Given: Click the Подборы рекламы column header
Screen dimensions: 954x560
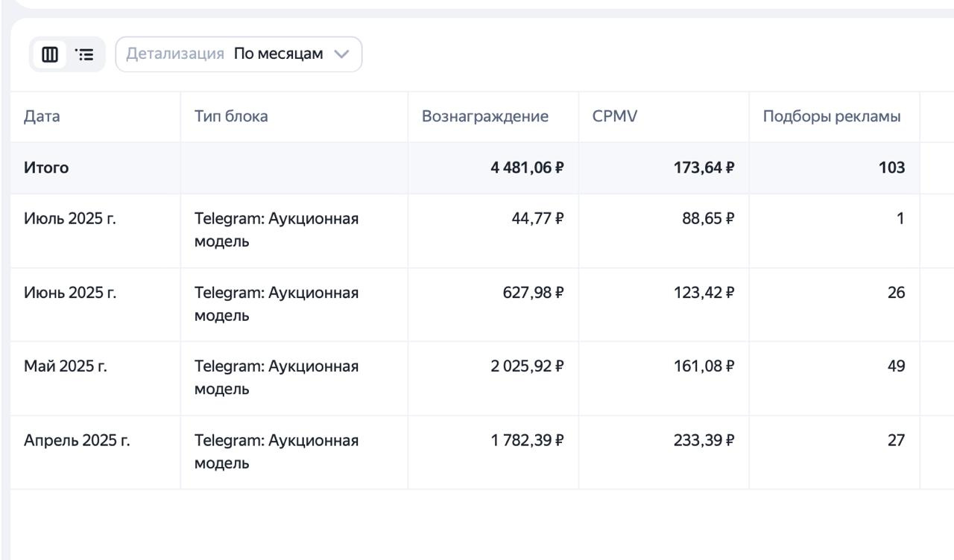Looking at the screenshot, I should coord(832,116).
